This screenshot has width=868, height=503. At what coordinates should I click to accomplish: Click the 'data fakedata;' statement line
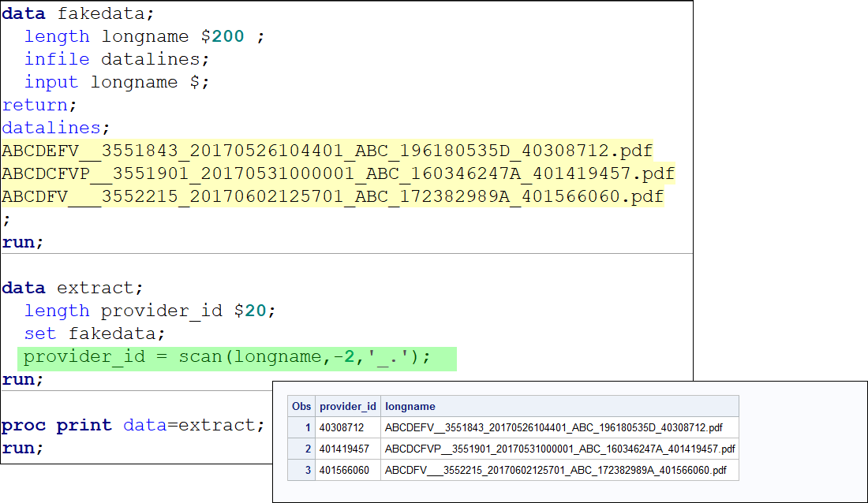[x=78, y=13]
